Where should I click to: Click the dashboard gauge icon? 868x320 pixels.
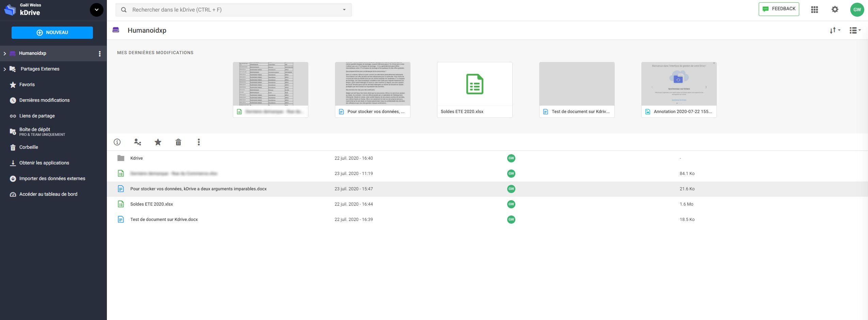click(13, 194)
